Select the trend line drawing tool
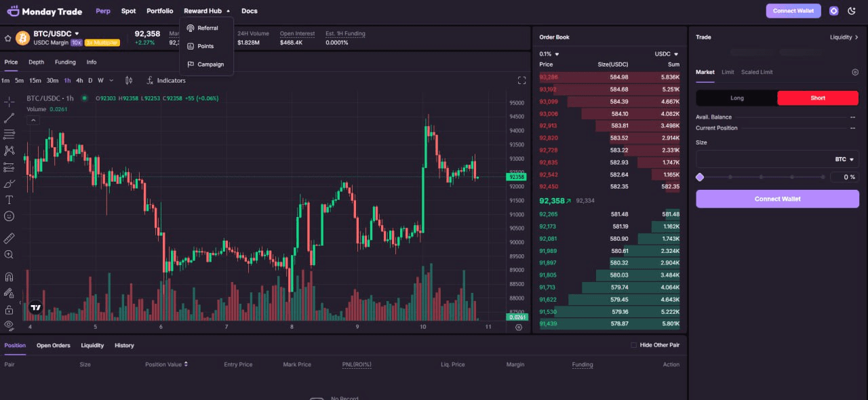 pyautogui.click(x=9, y=117)
